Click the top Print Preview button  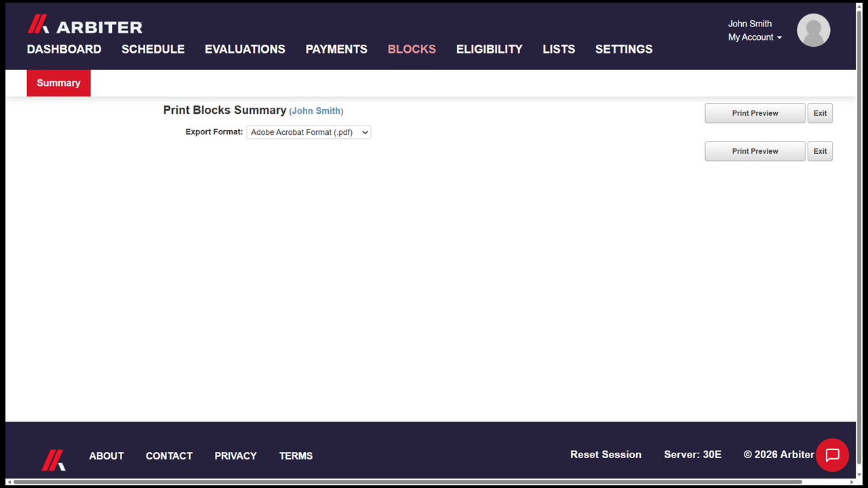point(755,113)
